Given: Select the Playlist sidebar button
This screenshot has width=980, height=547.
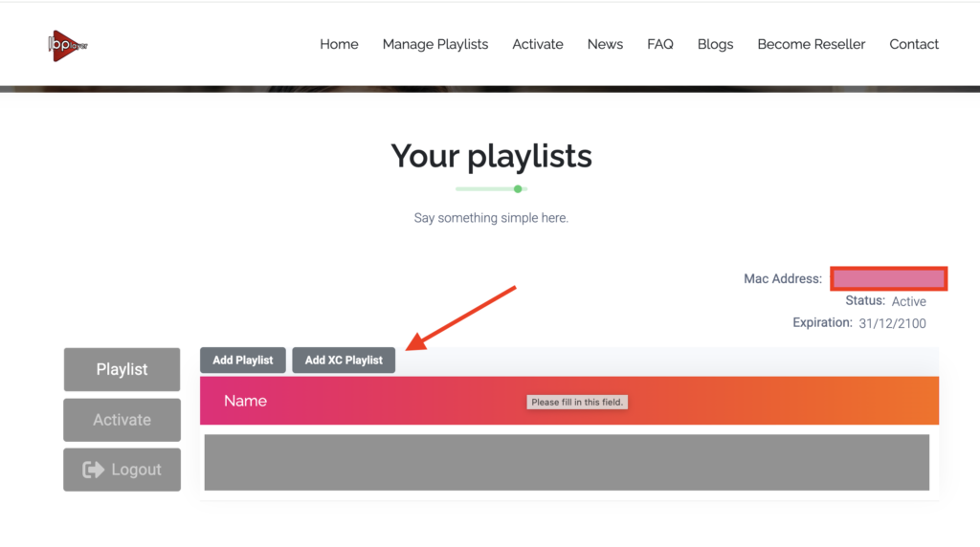Looking at the screenshot, I should click(x=122, y=369).
